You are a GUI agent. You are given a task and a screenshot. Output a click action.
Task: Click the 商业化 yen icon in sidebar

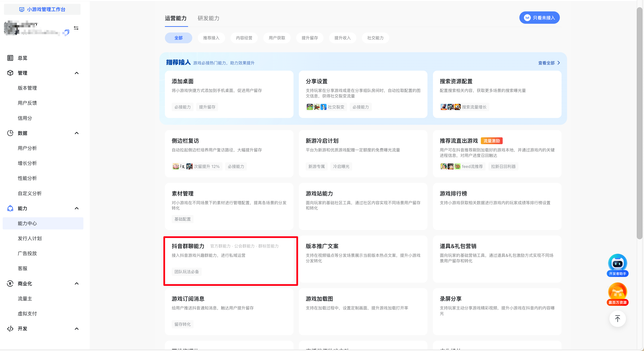pos(10,284)
